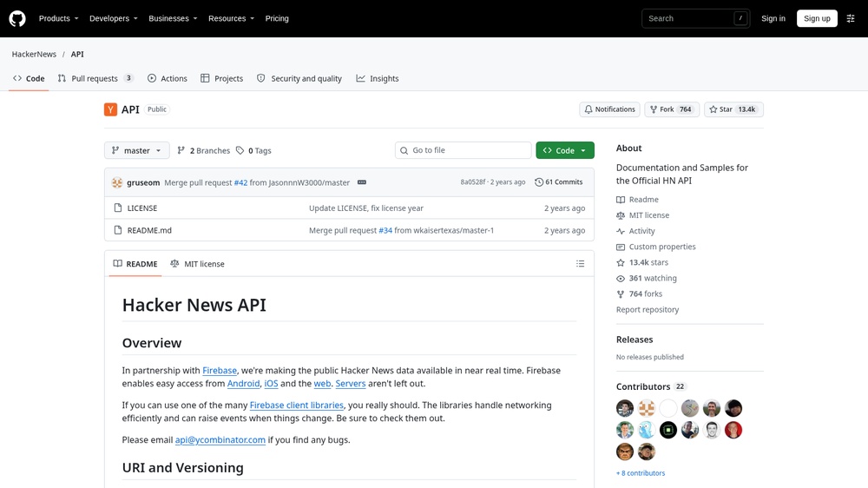868x488 pixels.
Task: Click the Sign up button
Action: (817, 18)
